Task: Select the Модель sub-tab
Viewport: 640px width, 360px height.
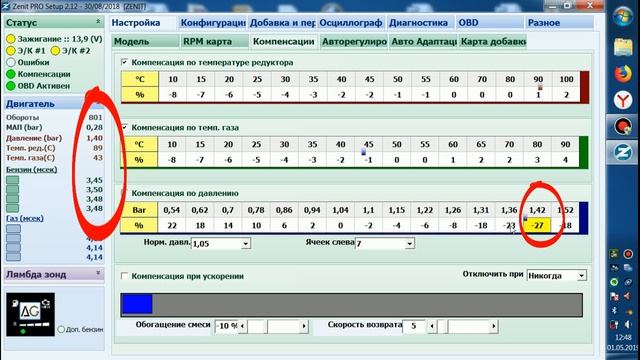Action: point(145,42)
